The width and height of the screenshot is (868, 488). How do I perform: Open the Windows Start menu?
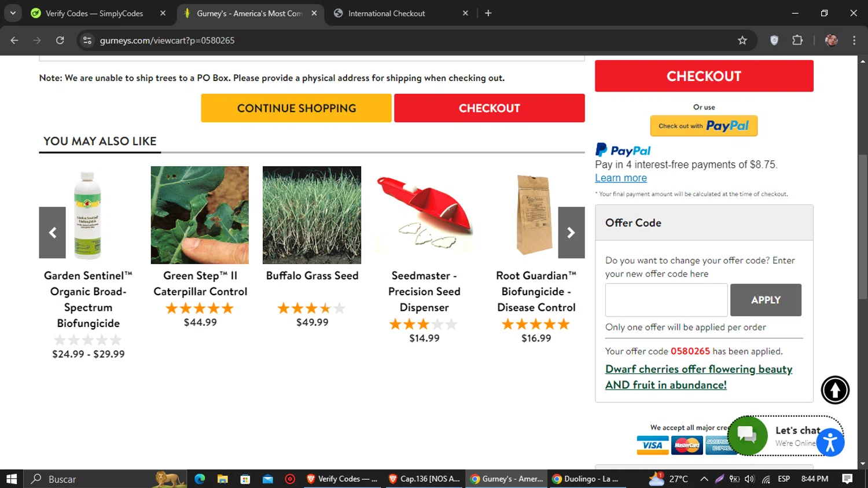(x=12, y=479)
